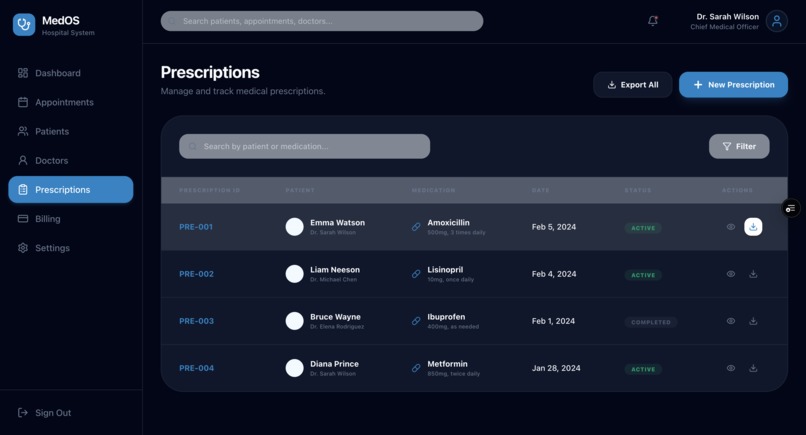Image resolution: width=806 pixels, height=435 pixels.
Task: Open the PRE-003 link
Action: (196, 321)
